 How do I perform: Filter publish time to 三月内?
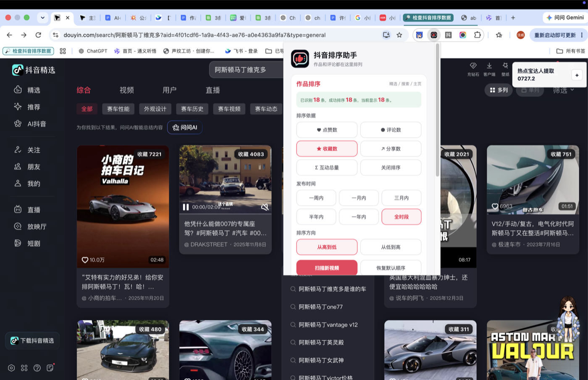[x=402, y=198]
